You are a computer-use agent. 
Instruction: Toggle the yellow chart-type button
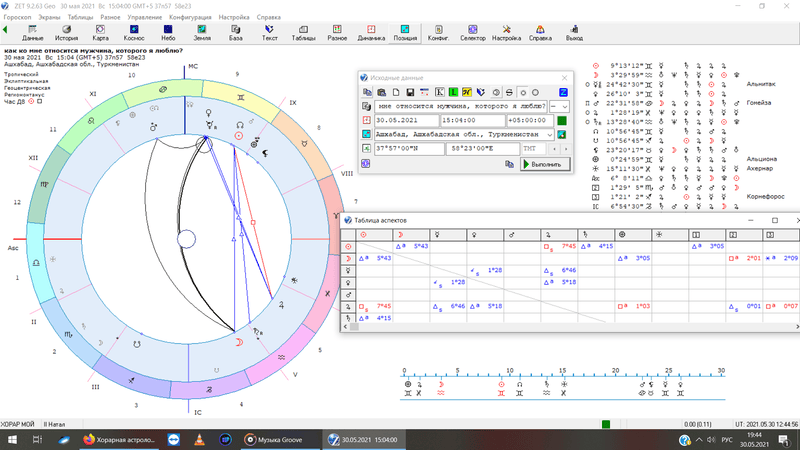467,92
